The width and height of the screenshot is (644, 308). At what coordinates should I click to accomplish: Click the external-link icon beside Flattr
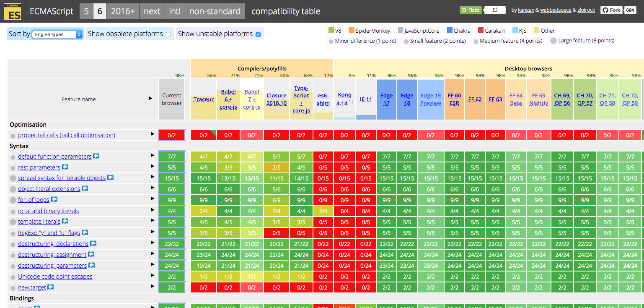[495, 10]
